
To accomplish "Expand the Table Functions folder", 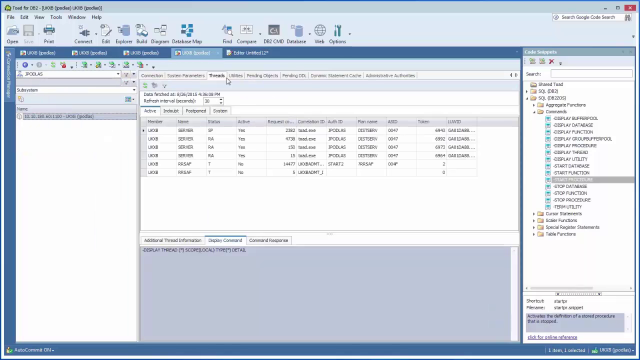I will click(534, 234).
